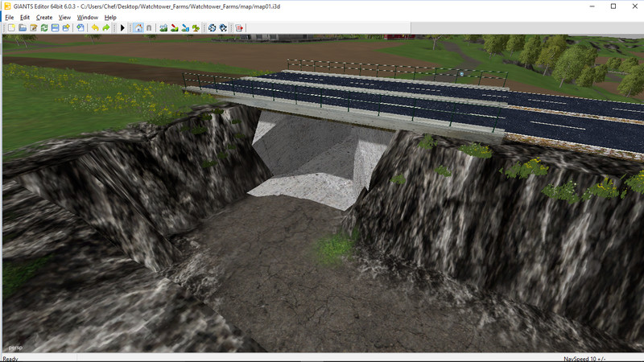This screenshot has height=362, width=644.
Task: Click the green reload arrows icon
Action: 44,28
